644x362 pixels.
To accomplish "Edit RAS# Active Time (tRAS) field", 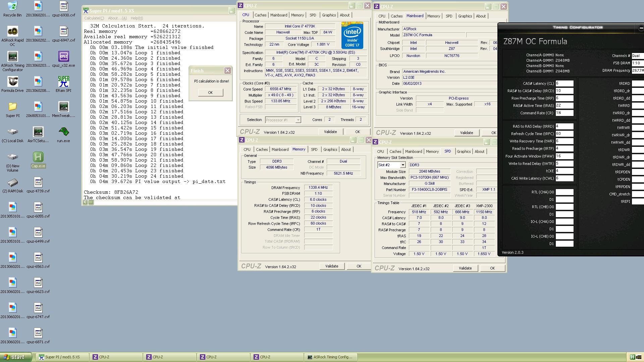I will pos(565,106).
